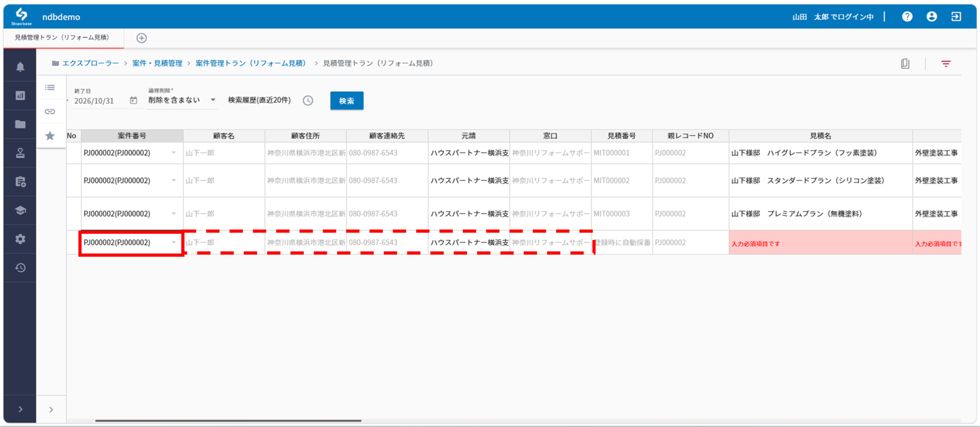Screen dimensions: 980x427
Task: Open the red filter icon
Action: 946,64
